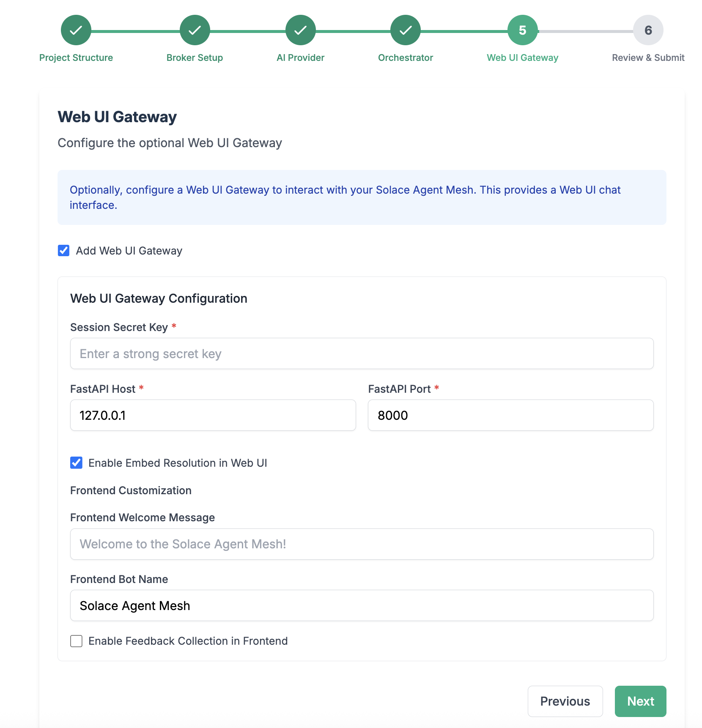Enable Feedback Collection in Frontend checkbox

coord(77,641)
